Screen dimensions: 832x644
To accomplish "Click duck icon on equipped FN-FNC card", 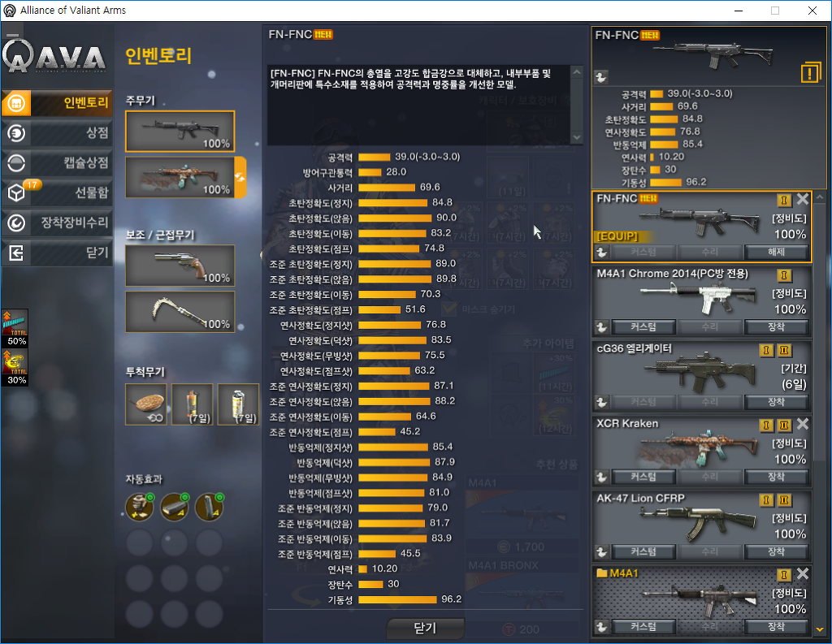I will click(x=601, y=252).
